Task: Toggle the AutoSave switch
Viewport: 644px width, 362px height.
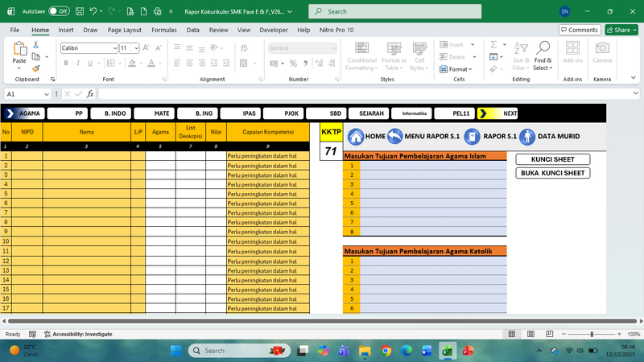Action: (x=58, y=12)
